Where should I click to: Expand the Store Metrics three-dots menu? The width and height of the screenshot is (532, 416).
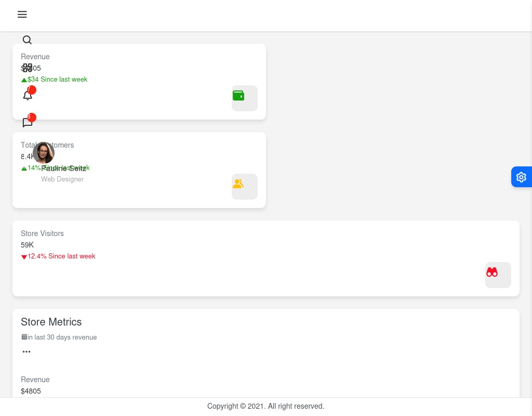tap(26, 352)
